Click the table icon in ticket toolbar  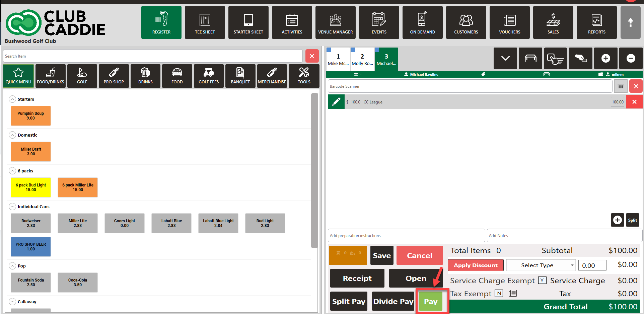click(x=530, y=58)
